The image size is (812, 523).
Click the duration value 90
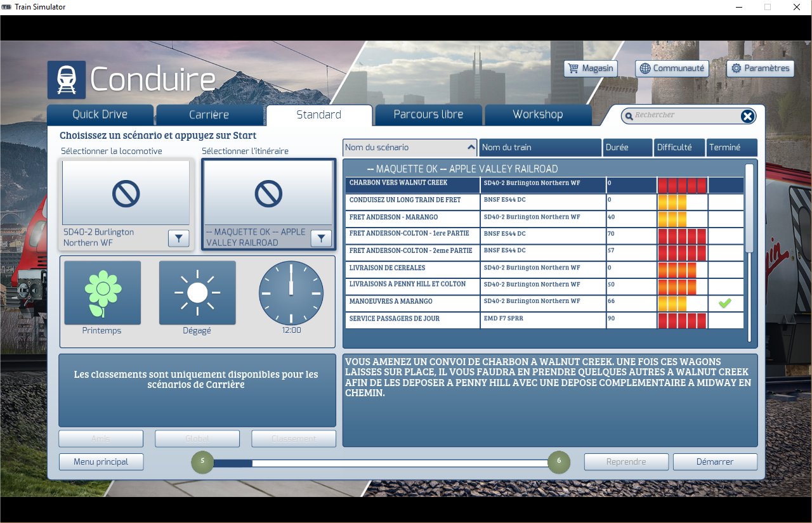(612, 318)
